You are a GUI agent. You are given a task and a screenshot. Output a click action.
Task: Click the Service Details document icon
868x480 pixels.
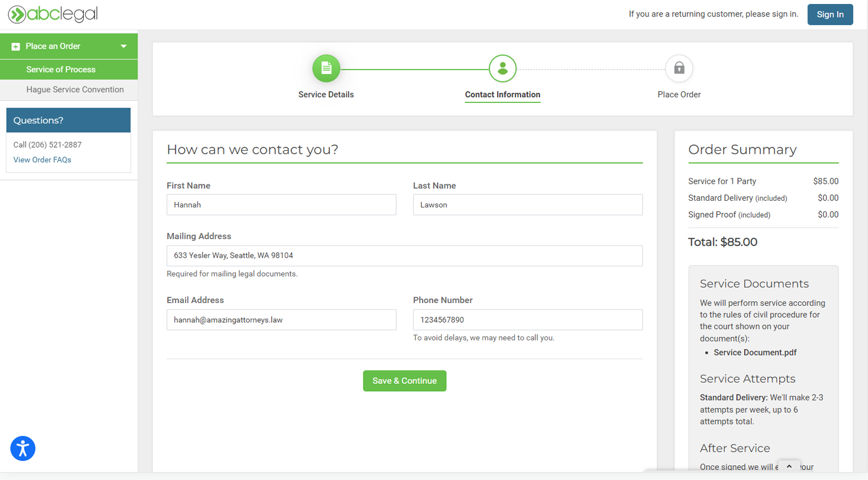click(326, 68)
